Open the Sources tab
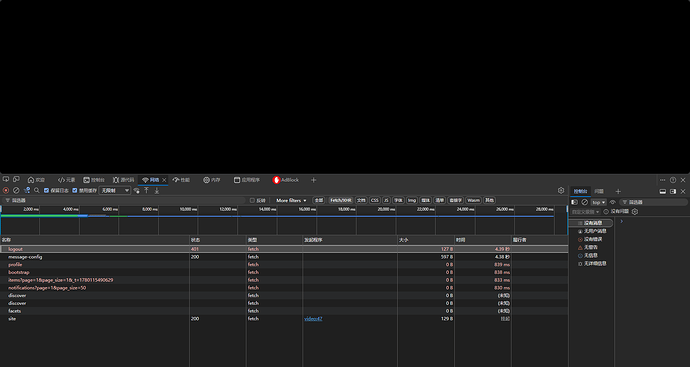The image size is (690, 367). tap(123, 180)
